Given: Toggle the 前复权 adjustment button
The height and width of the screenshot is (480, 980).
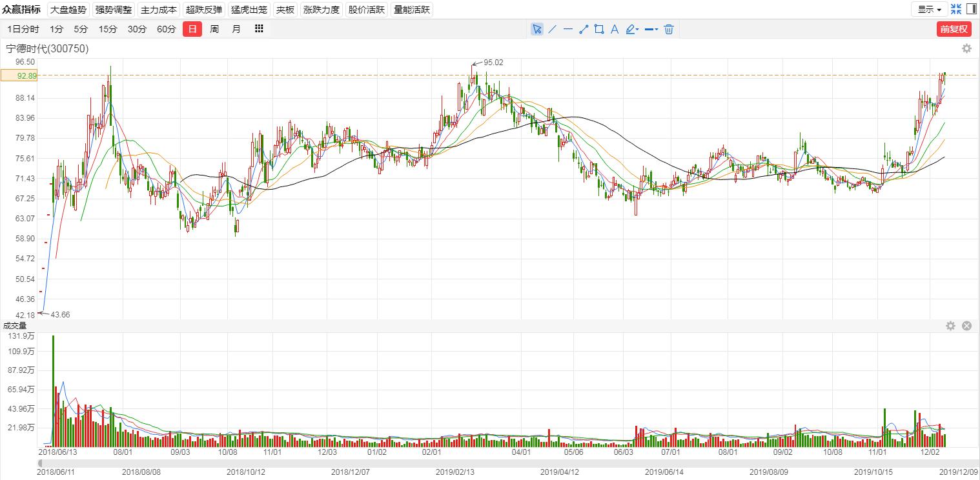Looking at the screenshot, I should pos(954,29).
